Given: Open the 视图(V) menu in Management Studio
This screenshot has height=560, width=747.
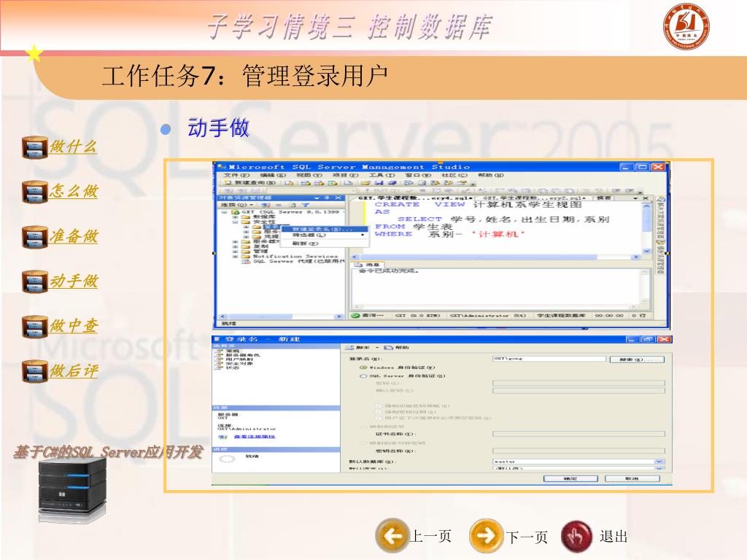Looking at the screenshot, I should coord(309,175).
